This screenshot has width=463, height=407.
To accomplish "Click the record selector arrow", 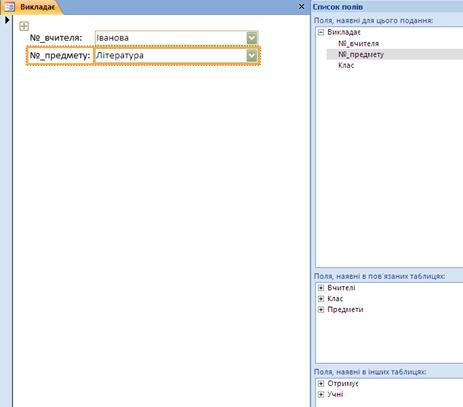I will pos(7,20).
